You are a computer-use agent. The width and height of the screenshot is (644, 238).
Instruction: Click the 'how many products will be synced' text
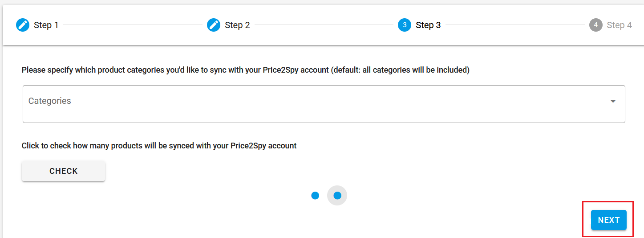point(159,146)
